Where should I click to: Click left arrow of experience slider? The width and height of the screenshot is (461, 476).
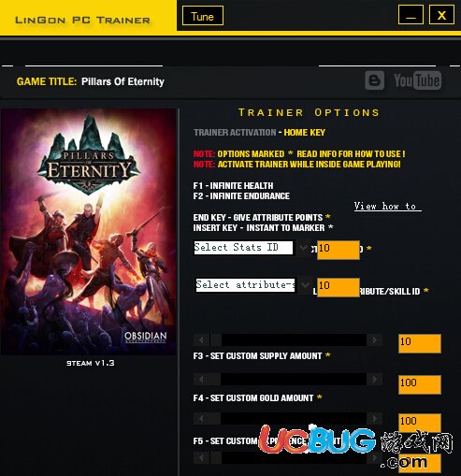pos(202,418)
